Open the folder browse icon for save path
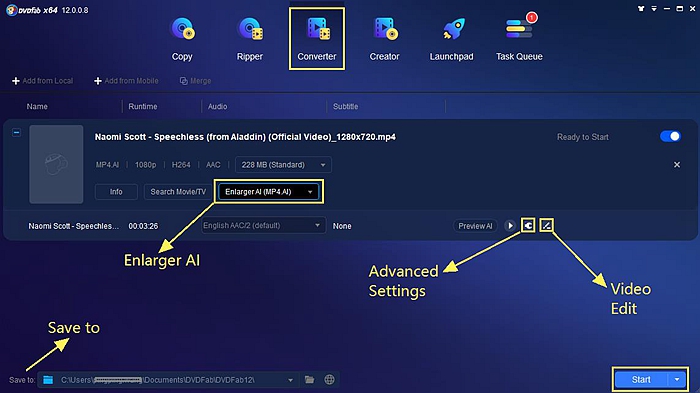This screenshot has width=700, height=393. [x=309, y=380]
